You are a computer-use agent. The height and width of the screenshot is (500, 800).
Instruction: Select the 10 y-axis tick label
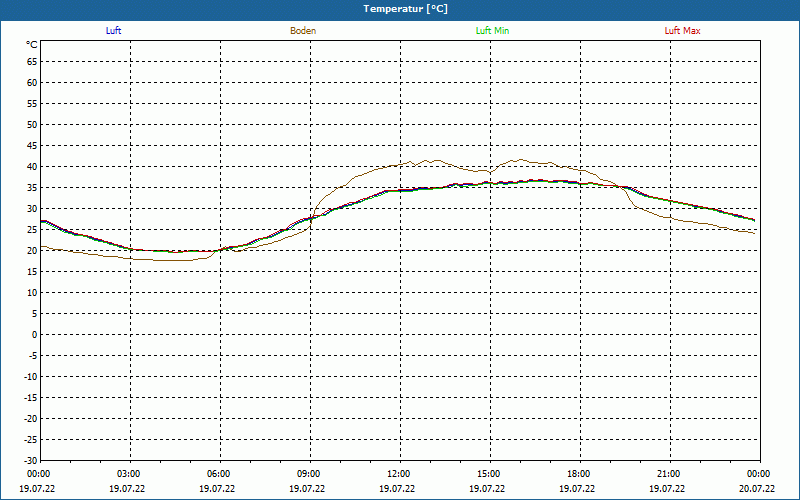[x=32, y=293]
